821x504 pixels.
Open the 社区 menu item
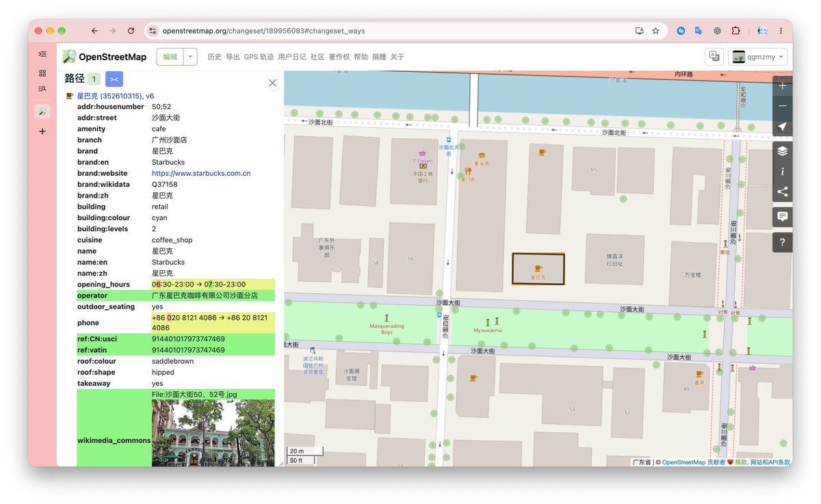[x=317, y=57]
